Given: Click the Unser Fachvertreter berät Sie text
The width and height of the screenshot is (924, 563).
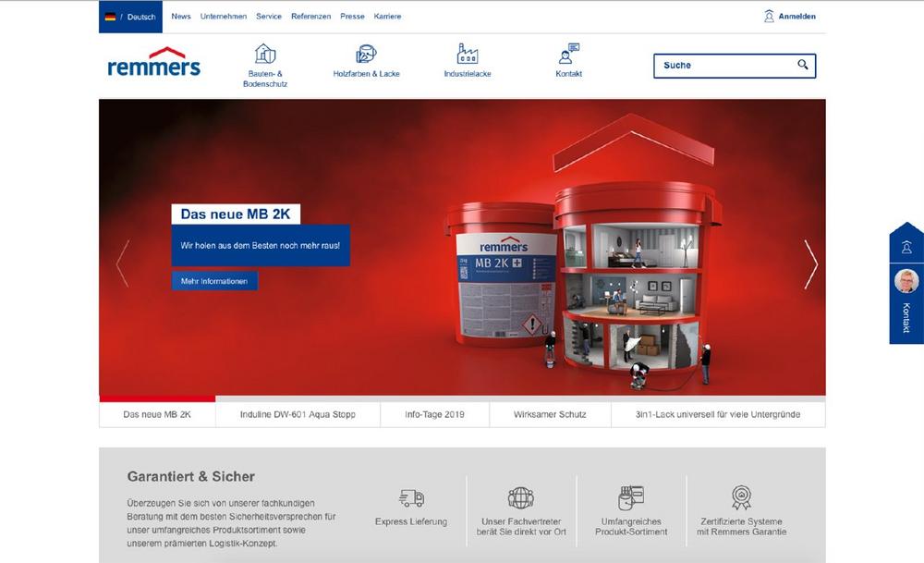Looking at the screenshot, I should coord(521,526).
